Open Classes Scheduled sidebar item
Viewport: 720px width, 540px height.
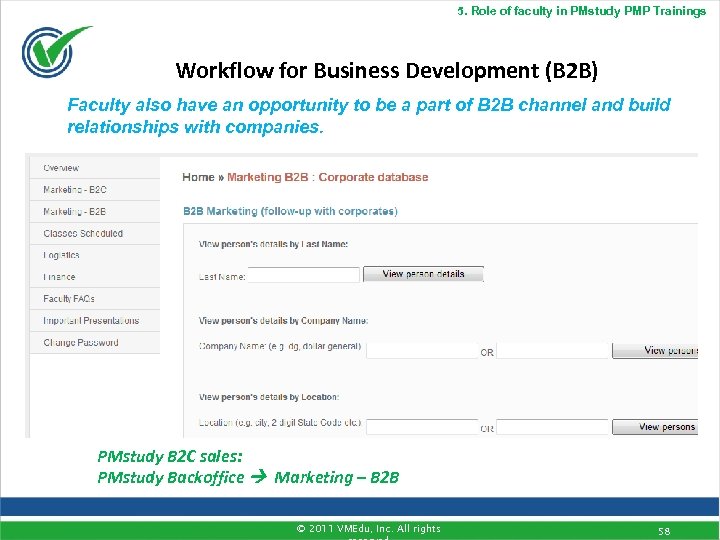[x=95, y=233]
